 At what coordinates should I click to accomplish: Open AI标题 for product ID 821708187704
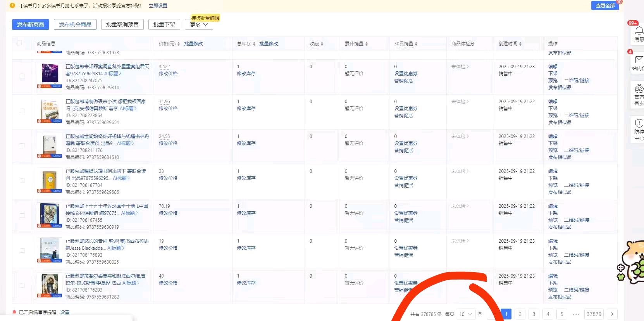pyautogui.click(x=121, y=178)
